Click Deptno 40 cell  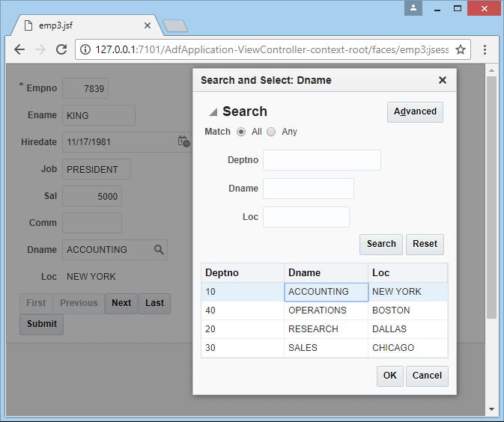pyautogui.click(x=243, y=311)
